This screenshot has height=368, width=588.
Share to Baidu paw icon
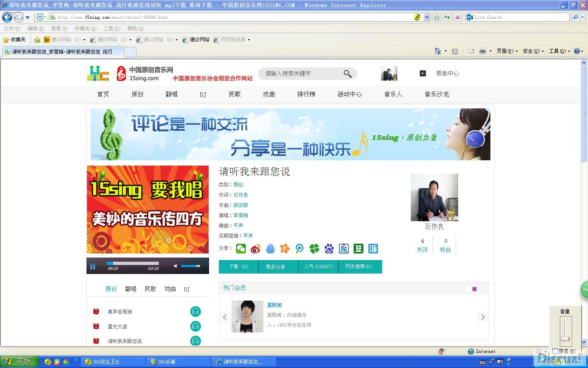pyautogui.click(x=329, y=249)
